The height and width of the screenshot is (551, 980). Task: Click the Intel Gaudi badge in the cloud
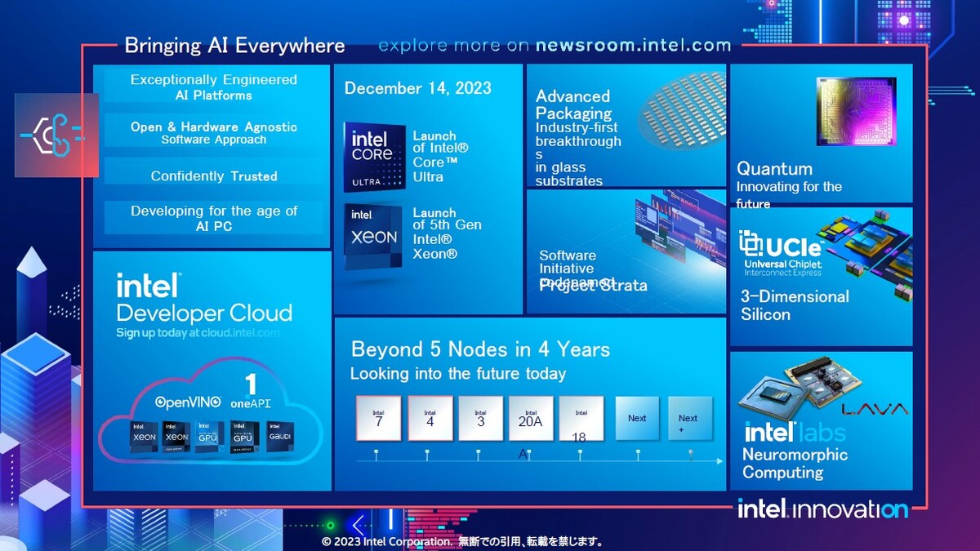(x=279, y=437)
